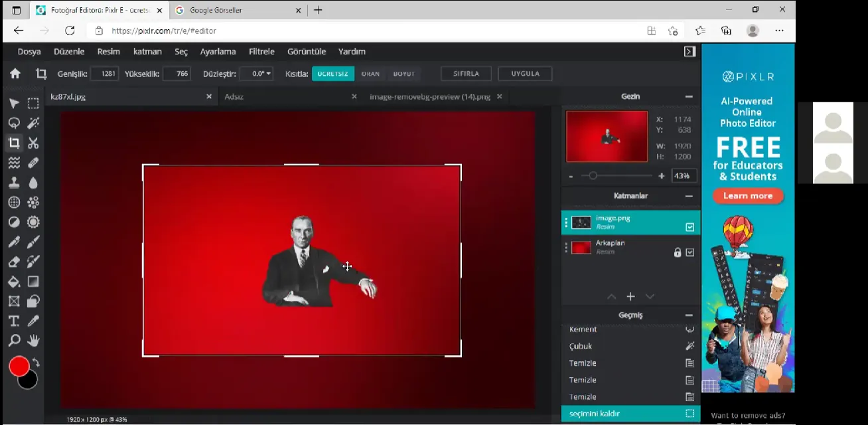Screen dimensions: 868x425
Task: Select the Clone stamp tool
Action: [x=14, y=183]
